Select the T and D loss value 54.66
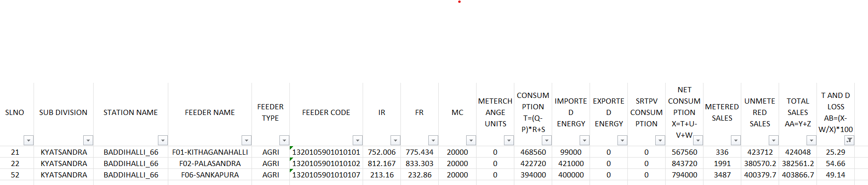This screenshot has width=868, height=185. point(835,164)
